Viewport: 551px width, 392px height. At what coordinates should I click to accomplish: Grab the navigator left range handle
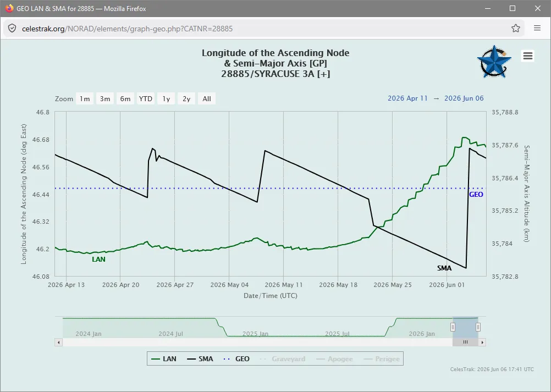[x=453, y=327]
